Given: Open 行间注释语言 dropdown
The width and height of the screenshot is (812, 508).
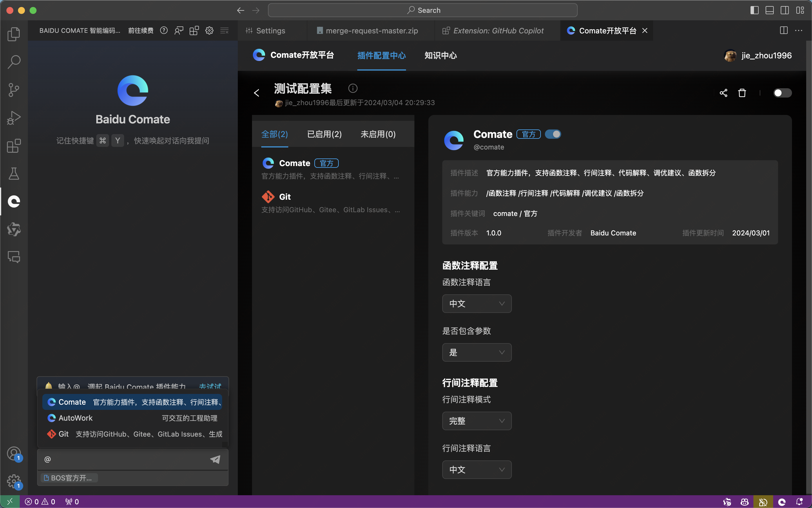Looking at the screenshot, I should point(477,470).
